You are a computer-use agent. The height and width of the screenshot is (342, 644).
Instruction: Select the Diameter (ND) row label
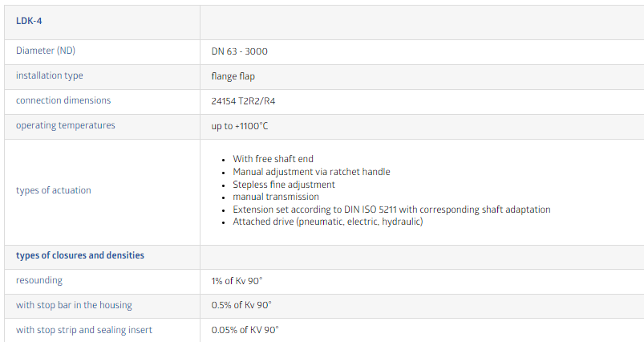(x=46, y=51)
